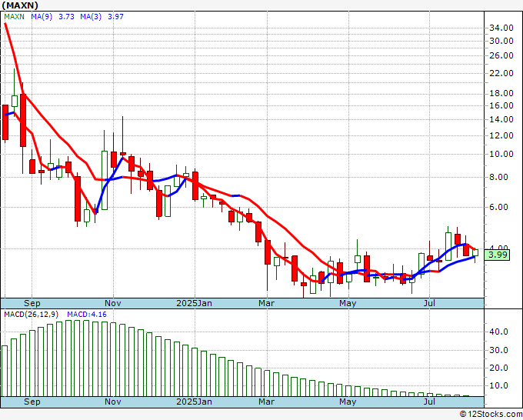The height and width of the screenshot is (420, 523).
Task: Click 2025Jan on the MACD panel time axis
Action: coord(194,402)
